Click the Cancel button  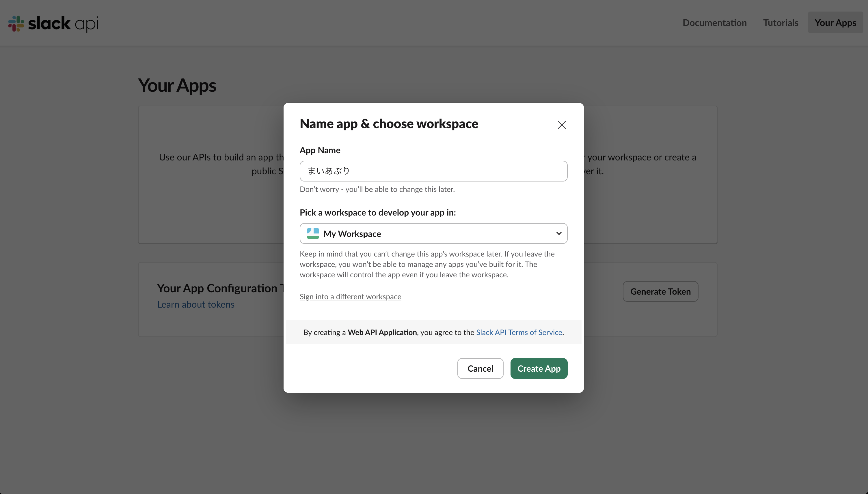pos(480,368)
